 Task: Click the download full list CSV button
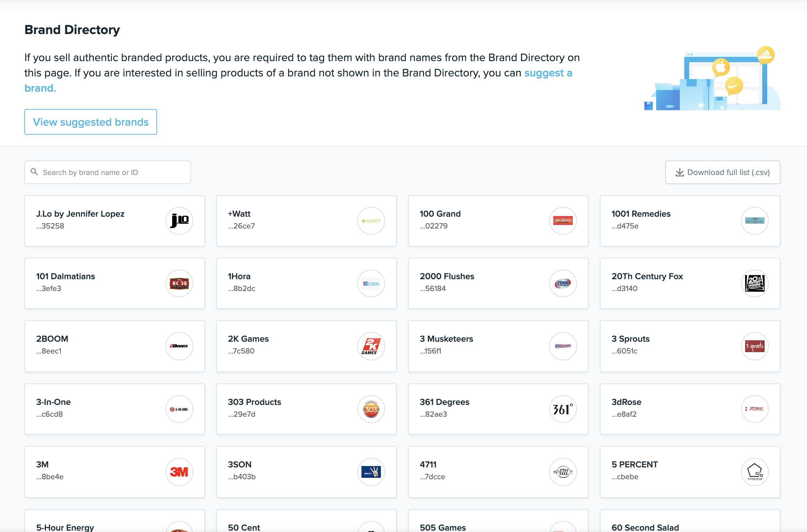(x=723, y=172)
